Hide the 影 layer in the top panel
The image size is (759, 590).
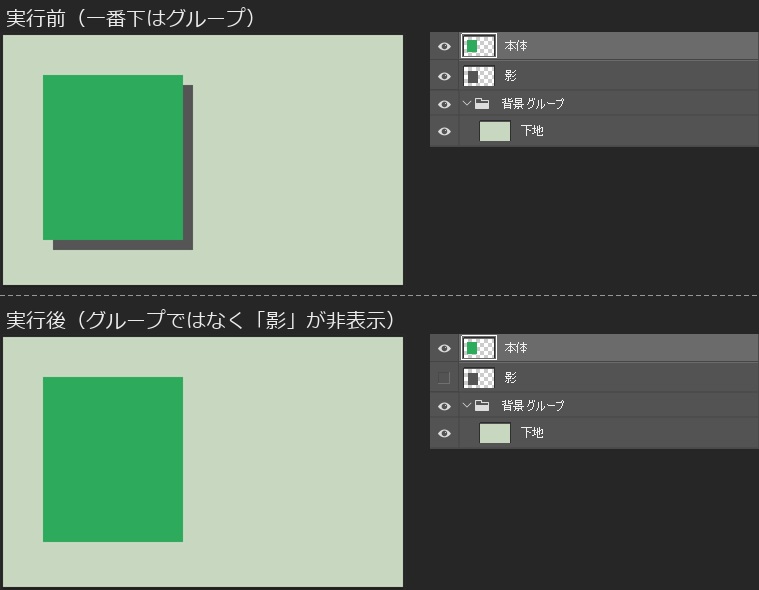pyautogui.click(x=444, y=76)
